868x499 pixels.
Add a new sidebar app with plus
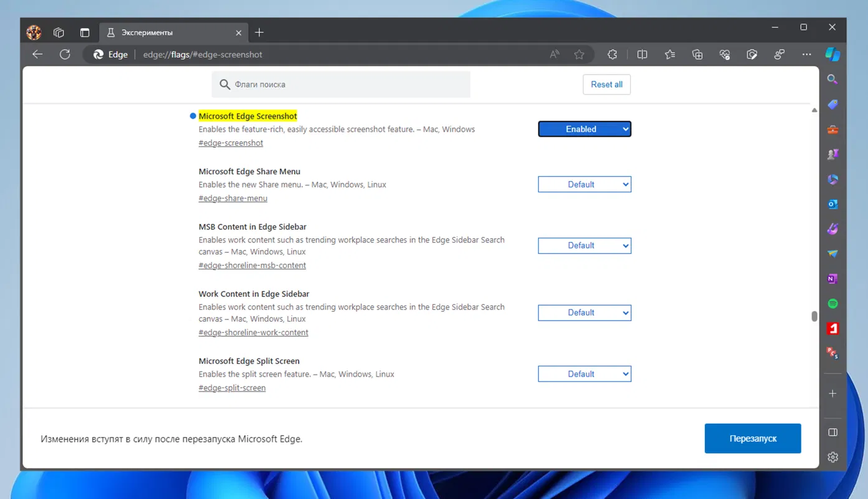click(833, 393)
